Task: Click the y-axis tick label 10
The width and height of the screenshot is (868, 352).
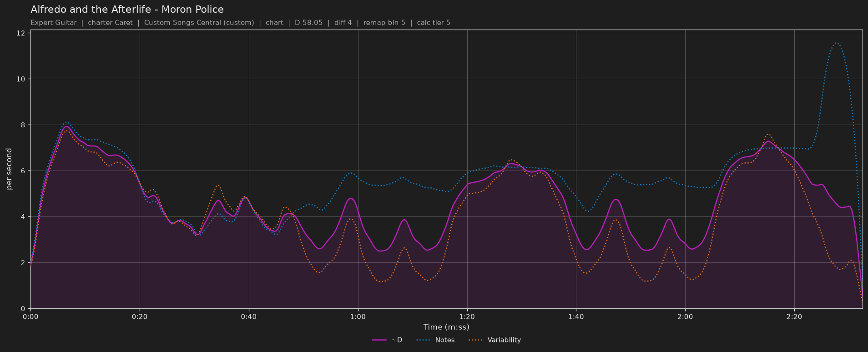Action: [x=20, y=79]
